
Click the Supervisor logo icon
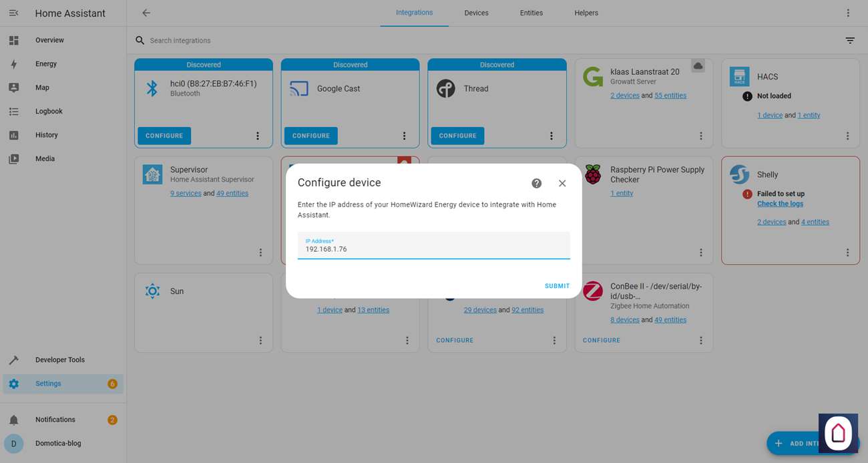click(x=152, y=174)
